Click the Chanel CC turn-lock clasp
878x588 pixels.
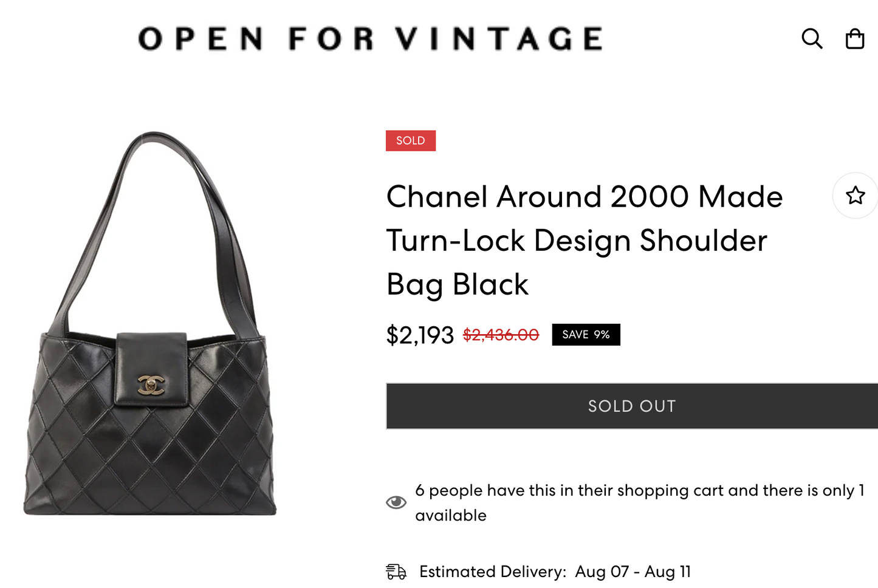click(x=151, y=385)
